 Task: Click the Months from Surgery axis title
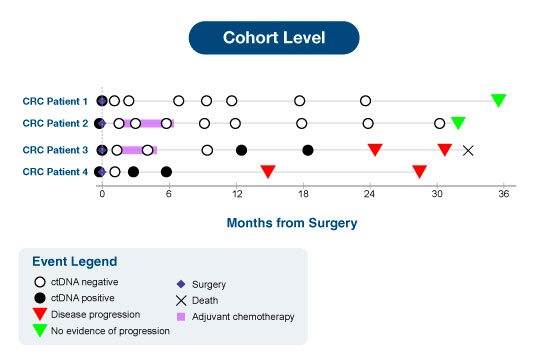(292, 223)
